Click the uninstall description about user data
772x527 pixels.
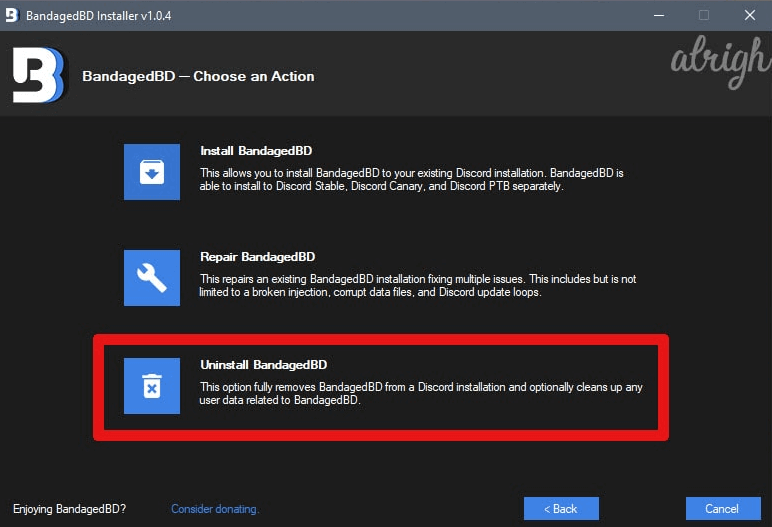pos(421,393)
